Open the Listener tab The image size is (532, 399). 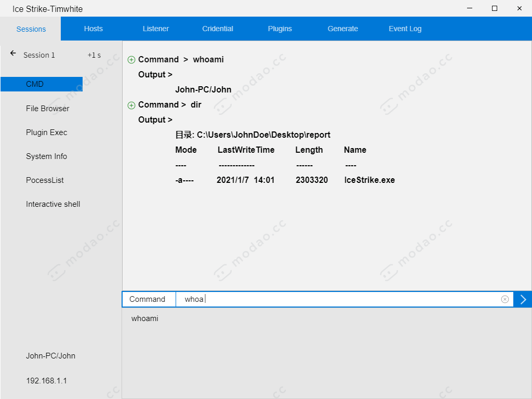[x=155, y=29]
